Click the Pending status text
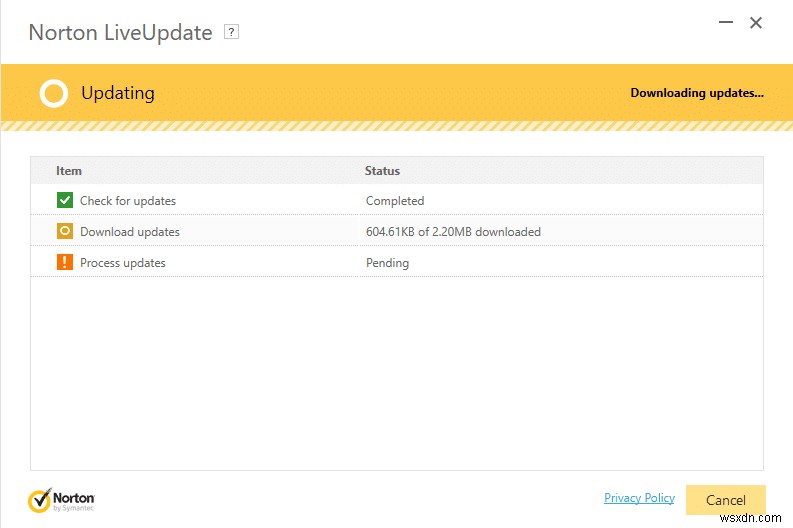Viewport: 793px width, 528px height. (387, 263)
